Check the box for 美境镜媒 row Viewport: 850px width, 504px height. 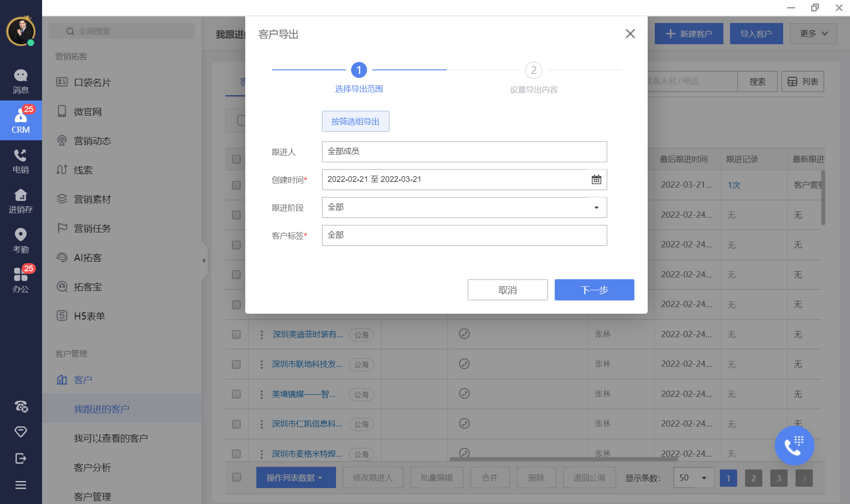click(236, 394)
